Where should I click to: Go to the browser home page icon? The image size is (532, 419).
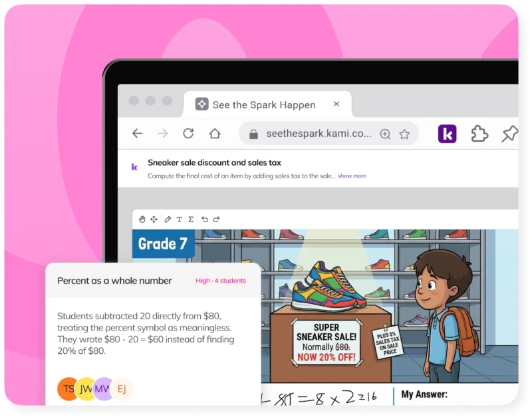tap(215, 133)
